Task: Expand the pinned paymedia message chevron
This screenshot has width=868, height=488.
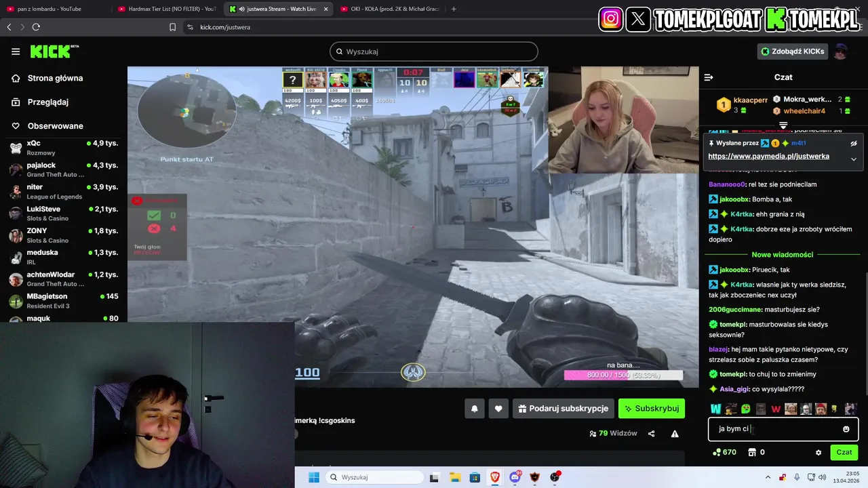Action: 854,159
